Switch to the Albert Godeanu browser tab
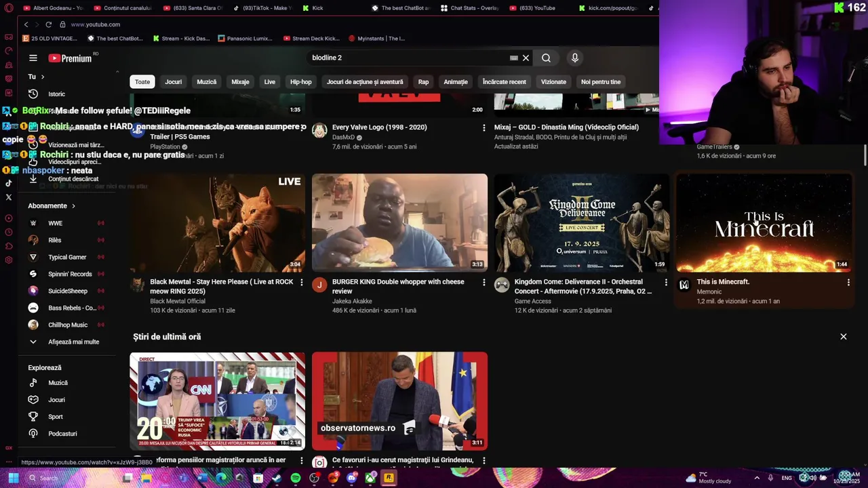868x488 pixels. pos(53,8)
